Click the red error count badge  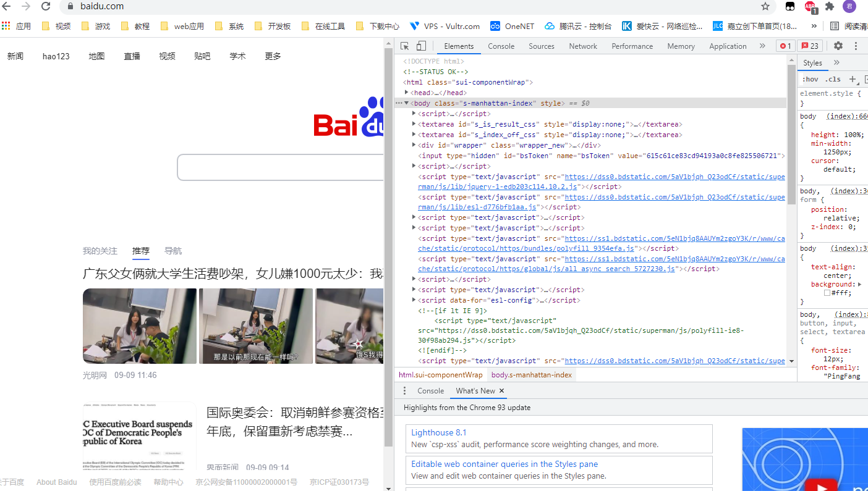click(786, 46)
